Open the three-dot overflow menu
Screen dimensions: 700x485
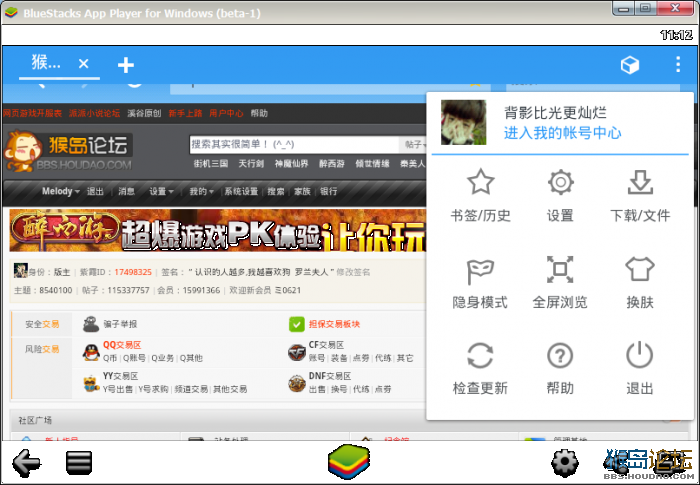click(x=678, y=64)
